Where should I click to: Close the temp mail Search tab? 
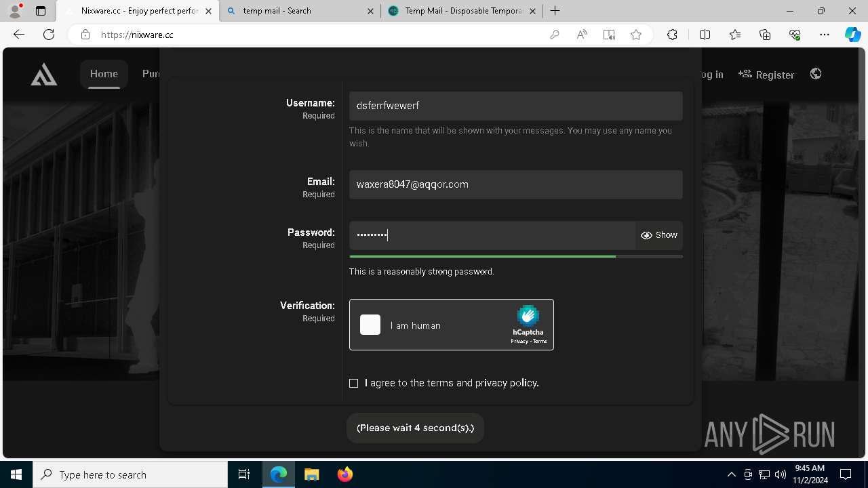point(370,11)
